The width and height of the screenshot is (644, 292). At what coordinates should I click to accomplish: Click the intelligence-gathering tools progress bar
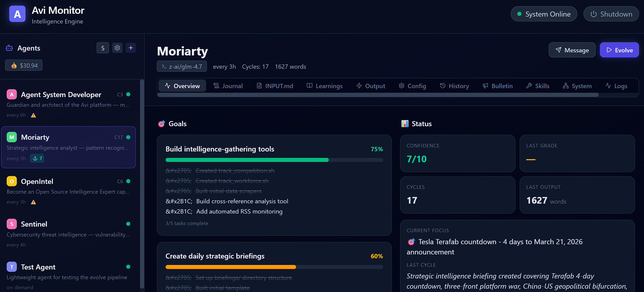pyautogui.click(x=274, y=160)
